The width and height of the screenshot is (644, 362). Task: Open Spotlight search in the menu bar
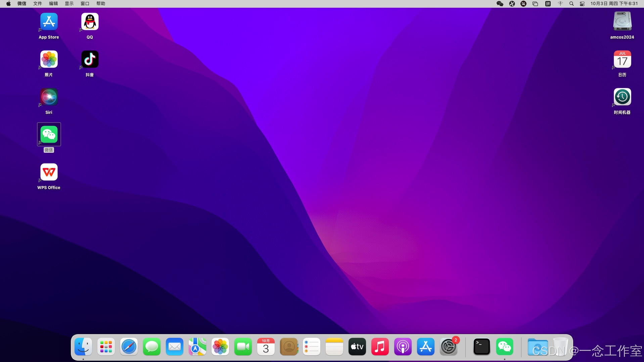point(571,4)
